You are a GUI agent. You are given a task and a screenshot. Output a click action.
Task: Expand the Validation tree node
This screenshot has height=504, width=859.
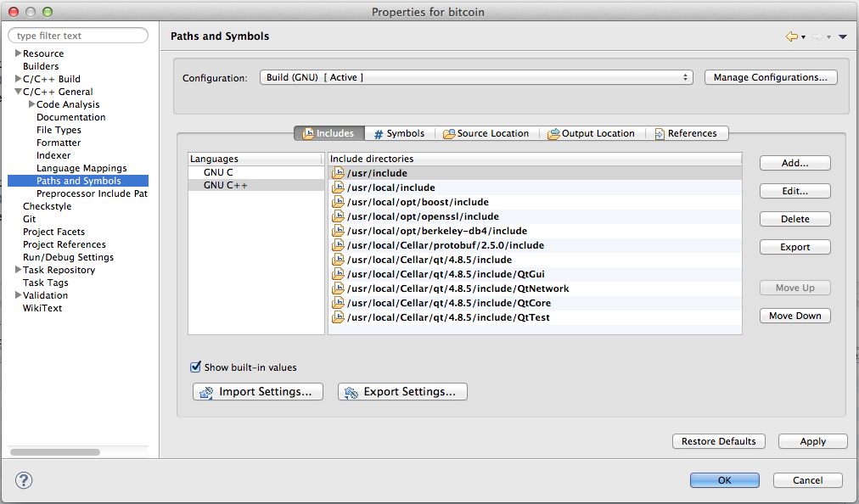click(18, 295)
